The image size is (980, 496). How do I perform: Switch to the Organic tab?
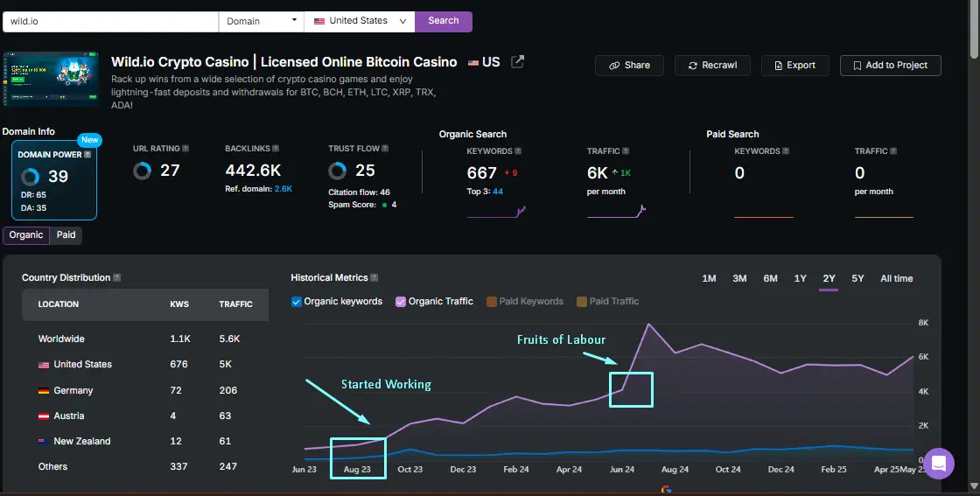(26, 235)
